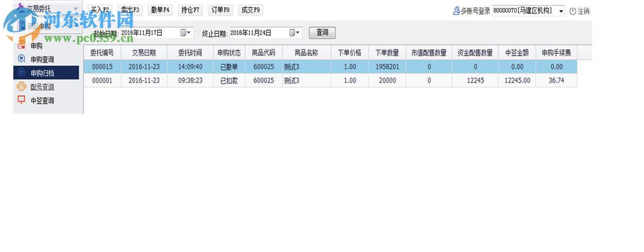Sort by the 市值配售数量 column header
The width and height of the screenshot is (644, 252).
point(429,53)
